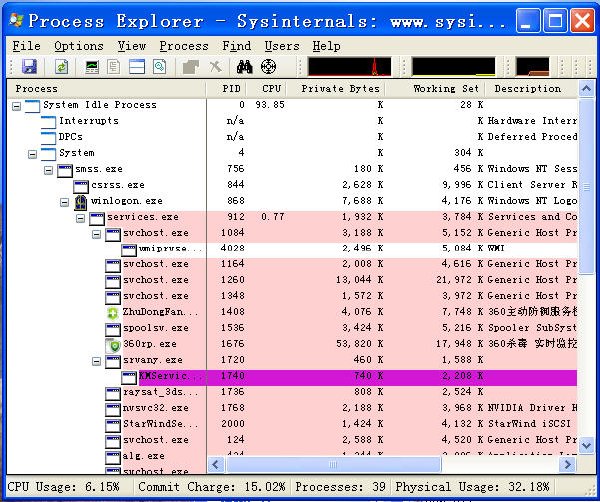Click the Save toolbar icon
The width and height of the screenshot is (600, 502).
[29, 67]
